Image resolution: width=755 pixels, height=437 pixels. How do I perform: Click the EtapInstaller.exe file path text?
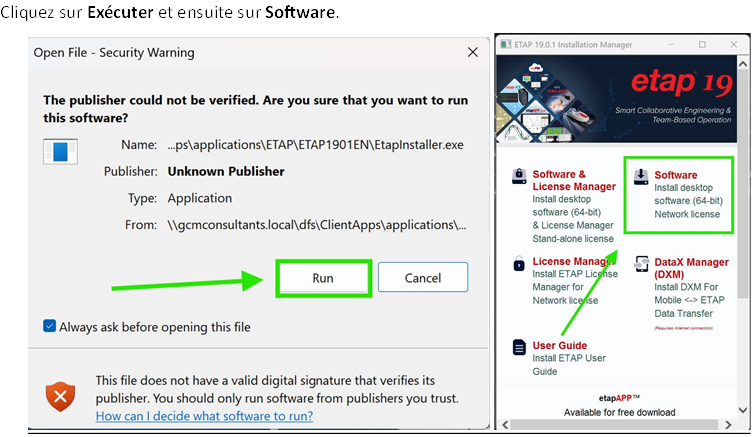coord(316,145)
